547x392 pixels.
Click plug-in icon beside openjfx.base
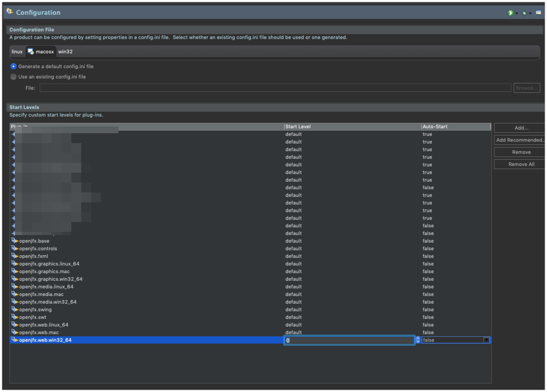pyautogui.click(x=15, y=241)
